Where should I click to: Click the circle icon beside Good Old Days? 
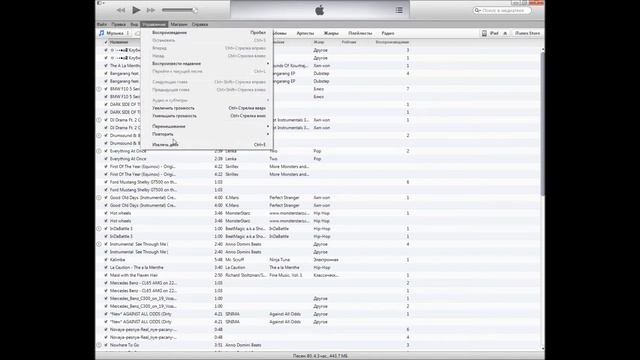click(x=99, y=198)
